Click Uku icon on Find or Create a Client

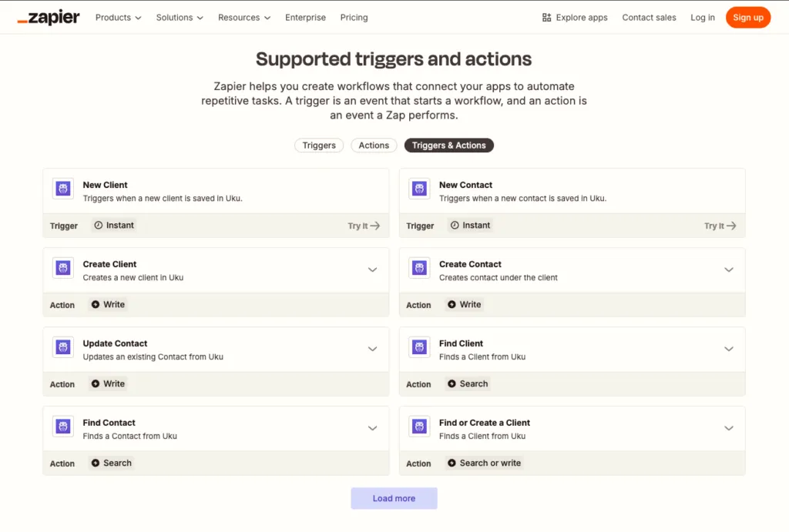[420, 427]
